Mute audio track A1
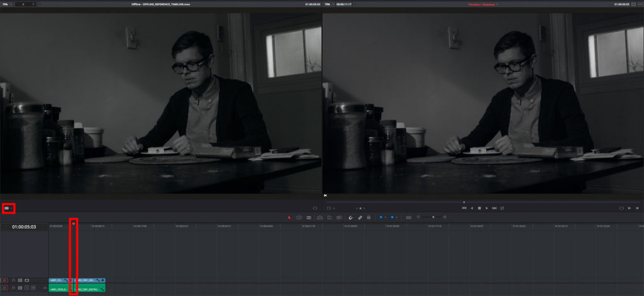 (33, 288)
